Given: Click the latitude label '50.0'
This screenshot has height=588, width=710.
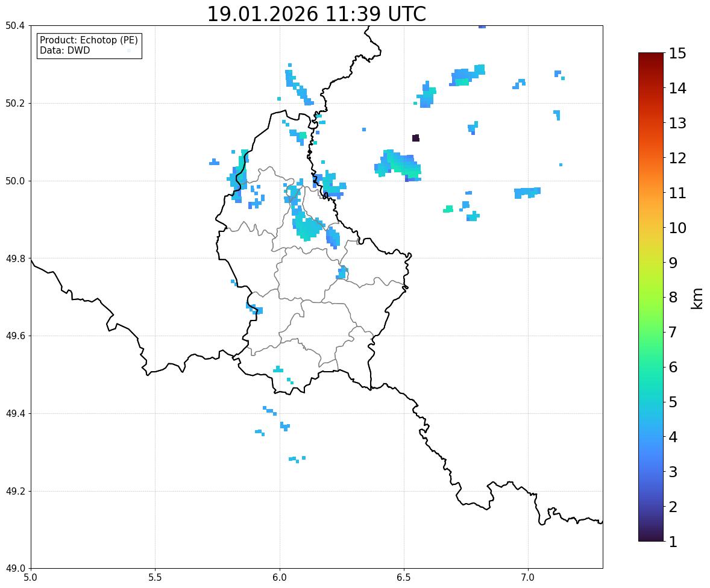Looking at the screenshot, I should click(15, 181).
